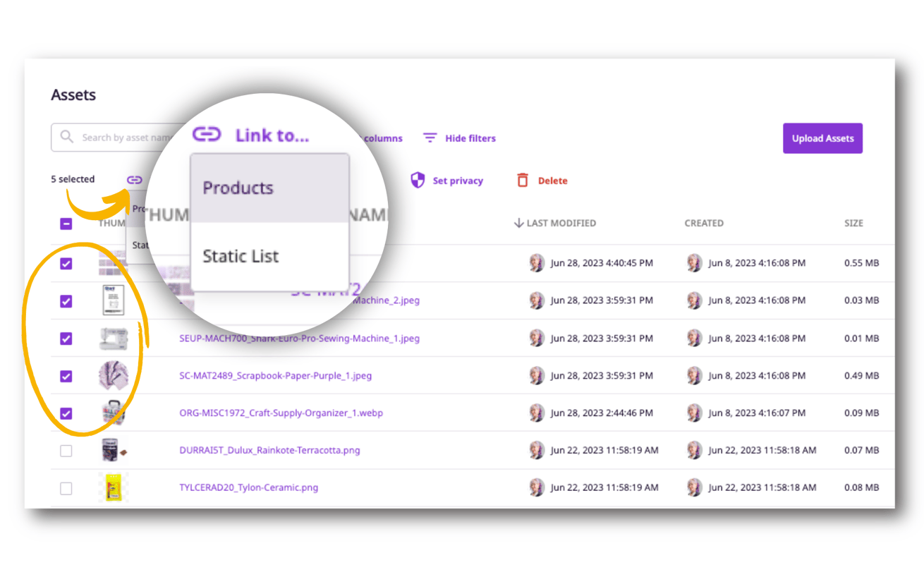Open the columns dropdown
This screenshot has height=577, width=924.
point(383,138)
